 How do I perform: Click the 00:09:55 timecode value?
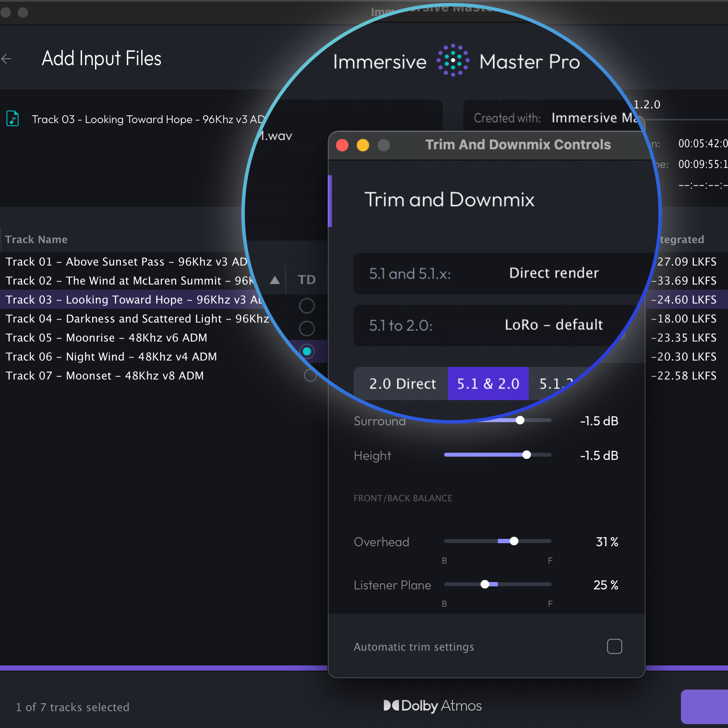coord(703,165)
